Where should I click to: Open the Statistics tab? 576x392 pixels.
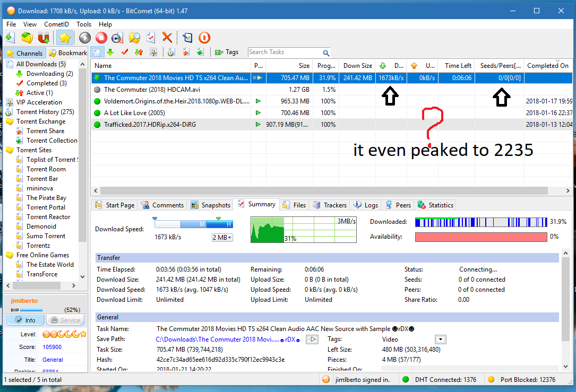[436, 205]
